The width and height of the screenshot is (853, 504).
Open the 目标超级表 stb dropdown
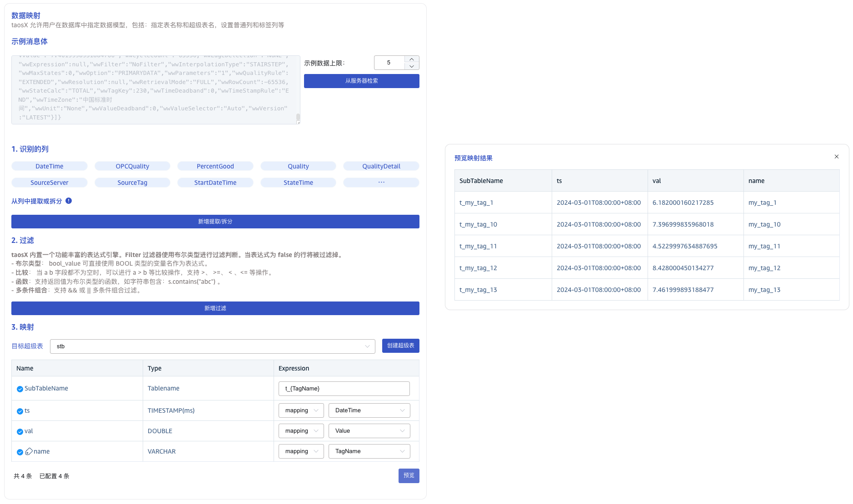click(x=212, y=346)
